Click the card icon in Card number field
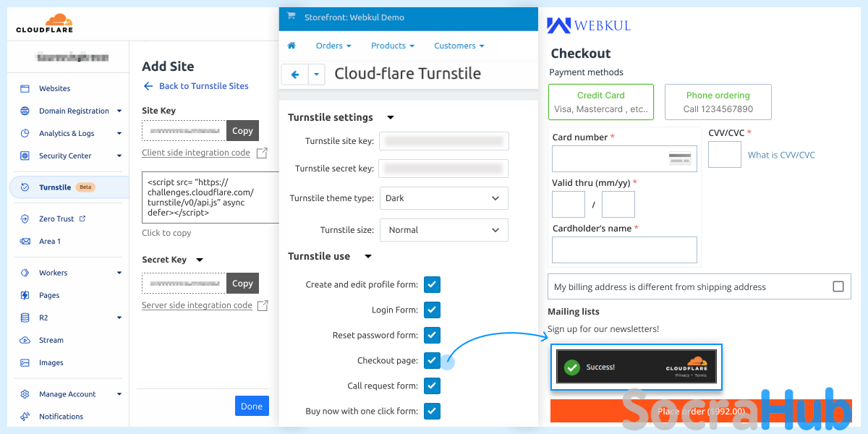 tap(679, 159)
